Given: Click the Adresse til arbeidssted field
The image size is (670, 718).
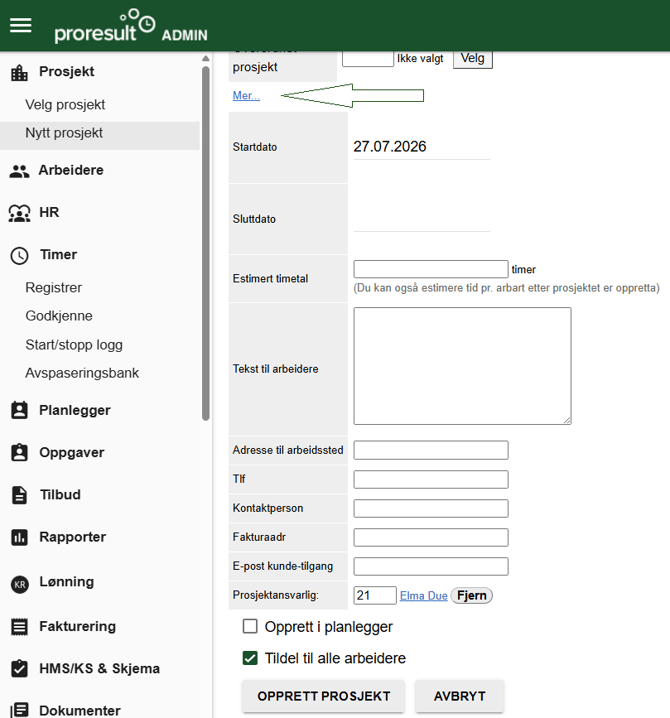Looking at the screenshot, I should point(431,450).
